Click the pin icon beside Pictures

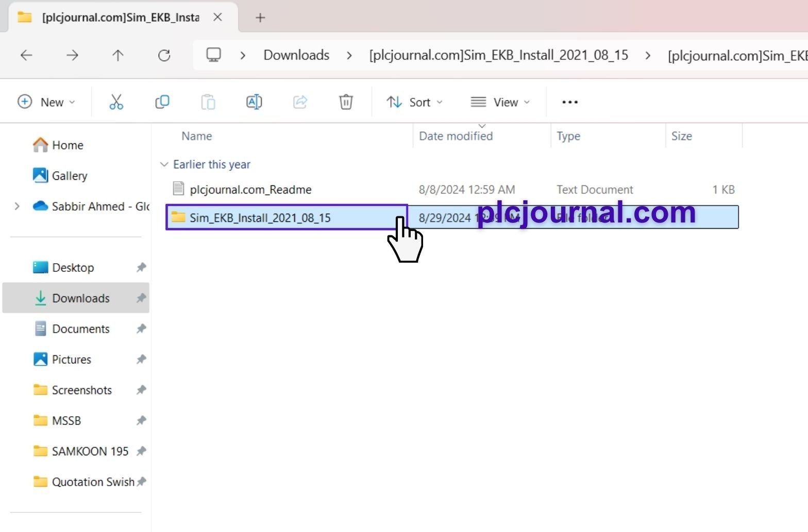pyautogui.click(x=141, y=359)
